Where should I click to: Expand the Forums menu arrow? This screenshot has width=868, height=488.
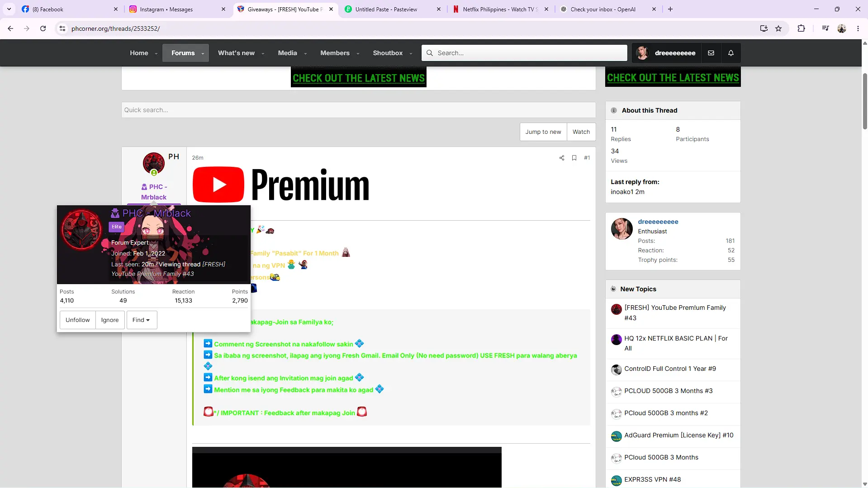[x=203, y=53]
